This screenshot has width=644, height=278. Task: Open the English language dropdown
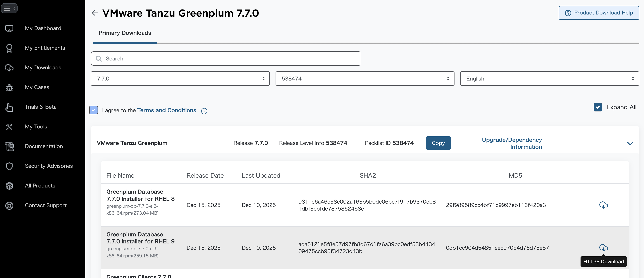pos(549,79)
